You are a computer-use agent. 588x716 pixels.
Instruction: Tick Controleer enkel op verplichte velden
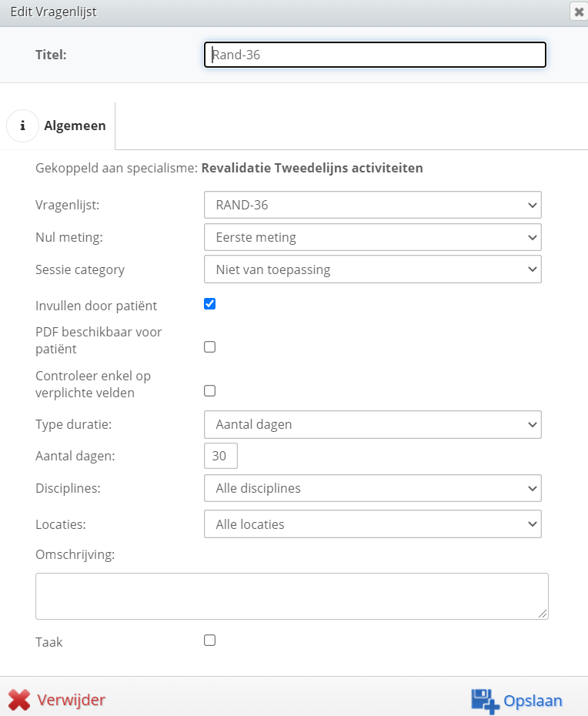click(209, 391)
